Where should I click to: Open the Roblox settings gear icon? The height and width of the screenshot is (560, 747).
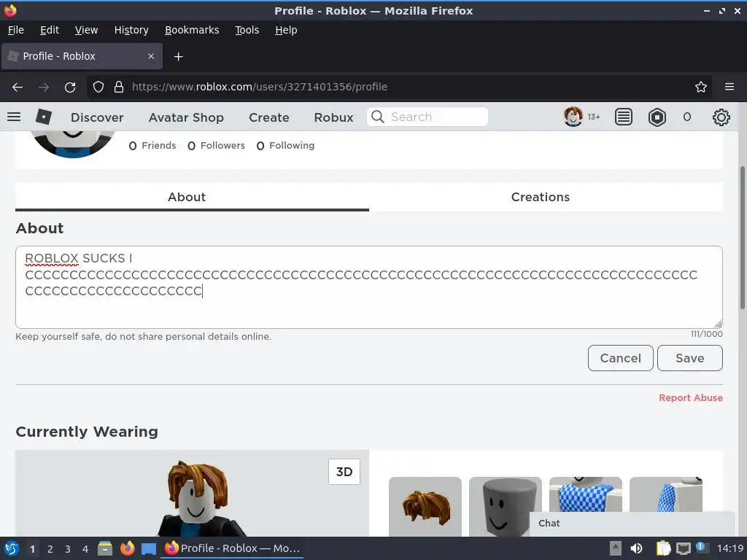[x=721, y=117]
